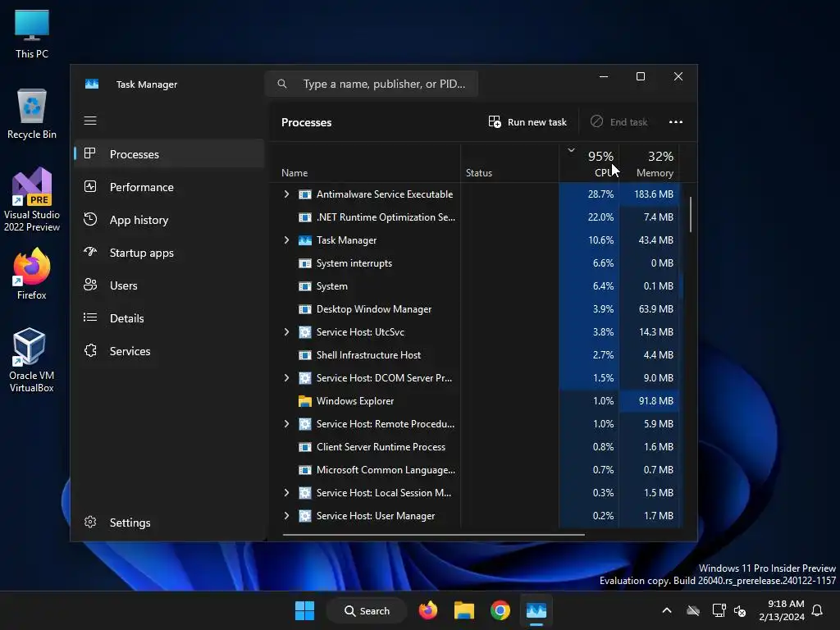Click the Task Manager process row icon
Screen dimensions: 840x630
(305, 240)
